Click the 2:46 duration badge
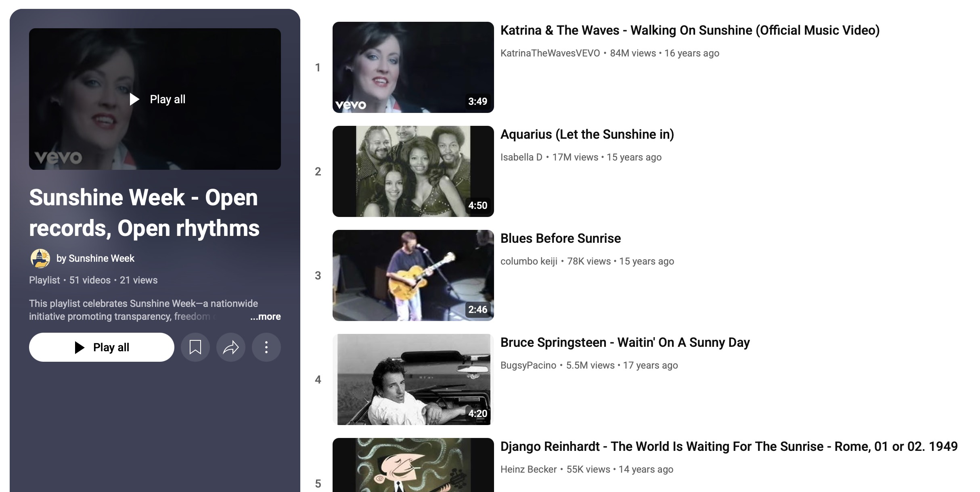Screen dimensions: 980x492 (x=477, y=309)
